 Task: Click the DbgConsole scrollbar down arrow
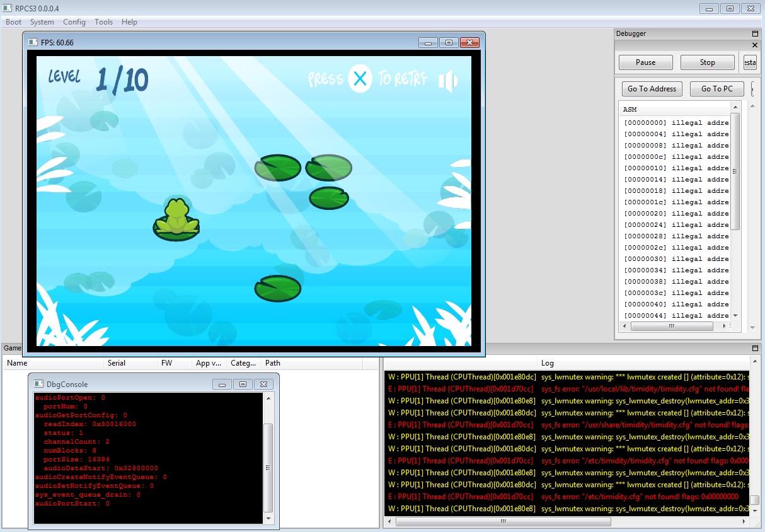point(268,519)
